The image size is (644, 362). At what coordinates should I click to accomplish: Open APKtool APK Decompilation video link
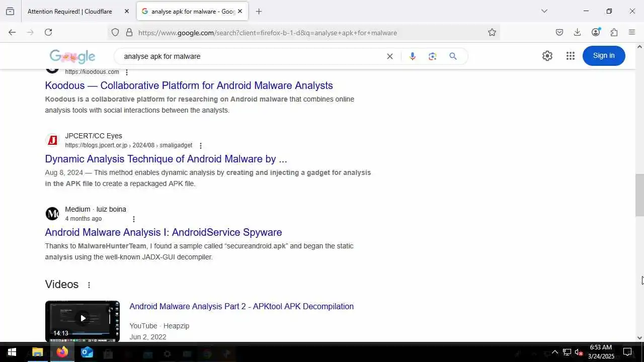(242, 306)
